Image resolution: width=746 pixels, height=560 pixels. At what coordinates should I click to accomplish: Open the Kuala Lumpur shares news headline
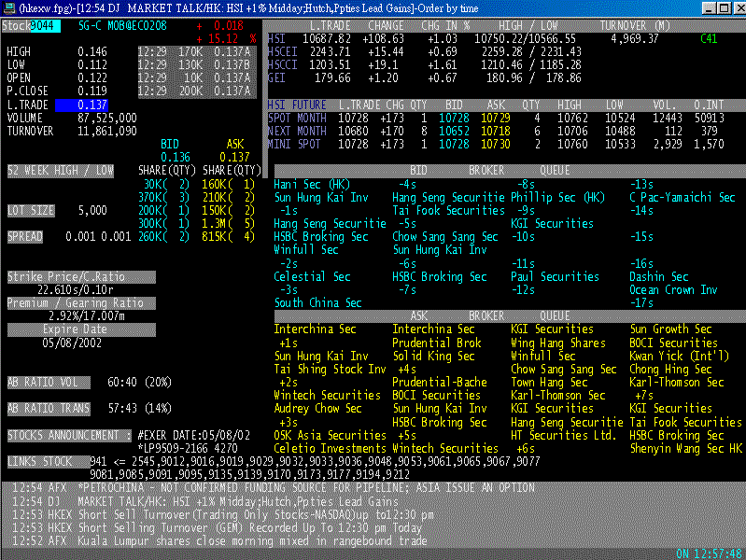point(219,541)
